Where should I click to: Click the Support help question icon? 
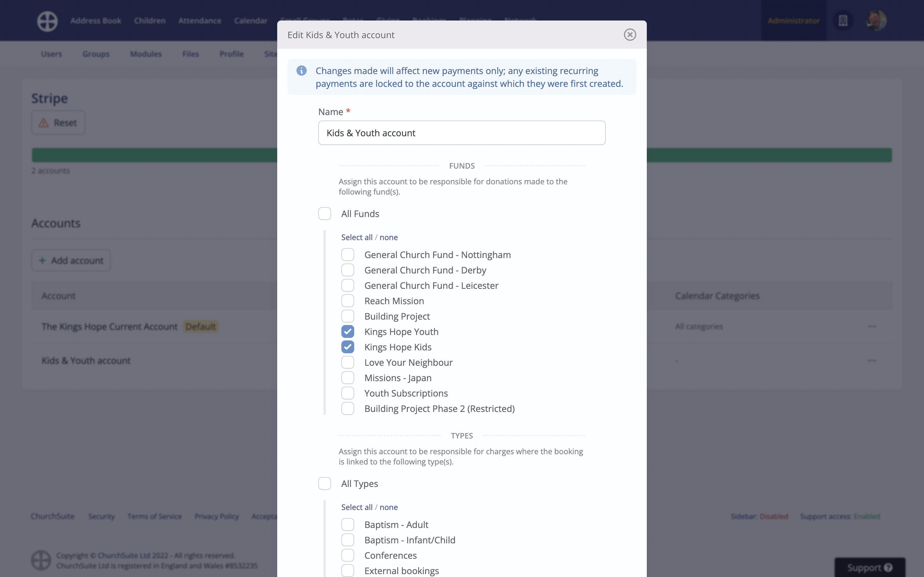pyautogui.click(x=888, y=567)
